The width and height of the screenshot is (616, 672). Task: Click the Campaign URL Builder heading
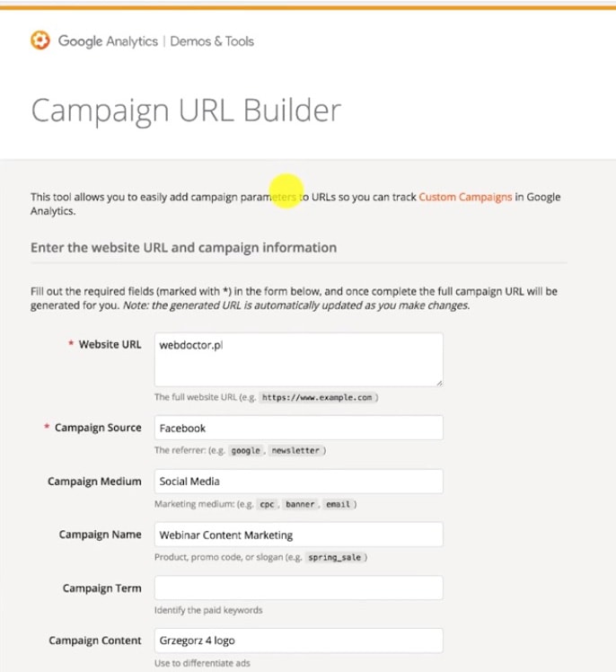(186, 110)
